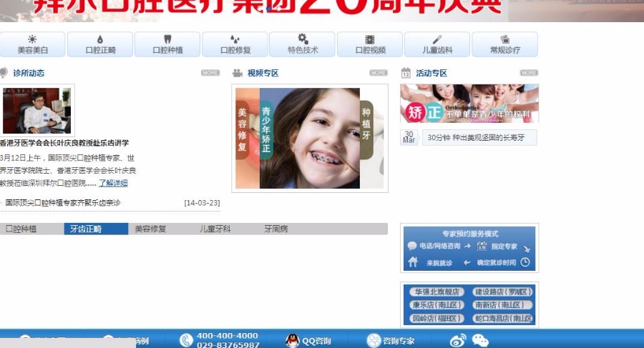Screen dimensions: 644x348
Task: Expand the 种植牙 video panel strip
Action: tap(366, 129)
